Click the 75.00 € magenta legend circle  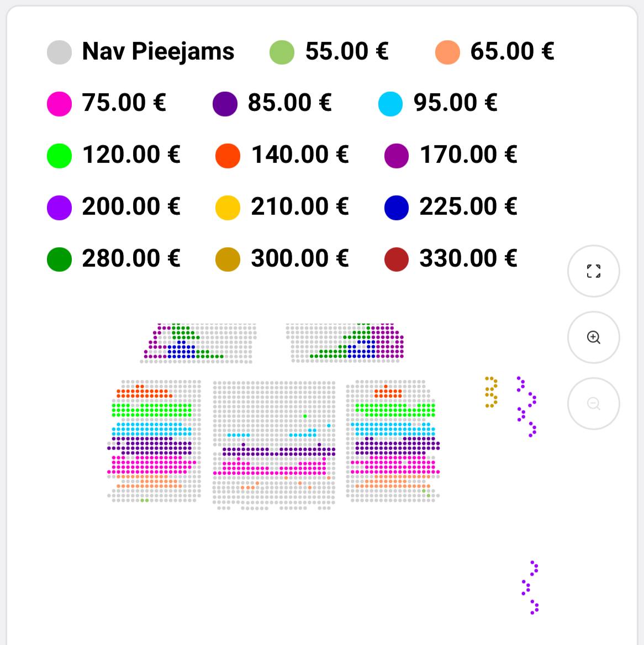click(x=59, y=104)
